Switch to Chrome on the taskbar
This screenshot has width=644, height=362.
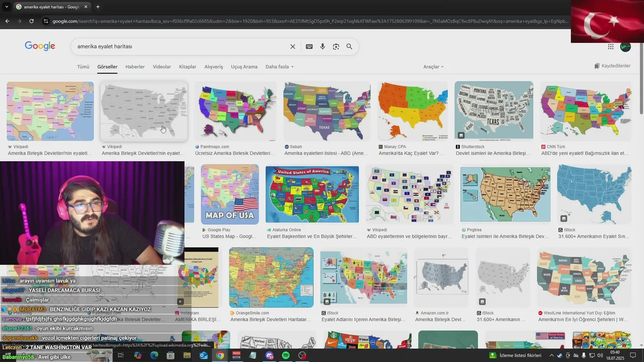220,355
